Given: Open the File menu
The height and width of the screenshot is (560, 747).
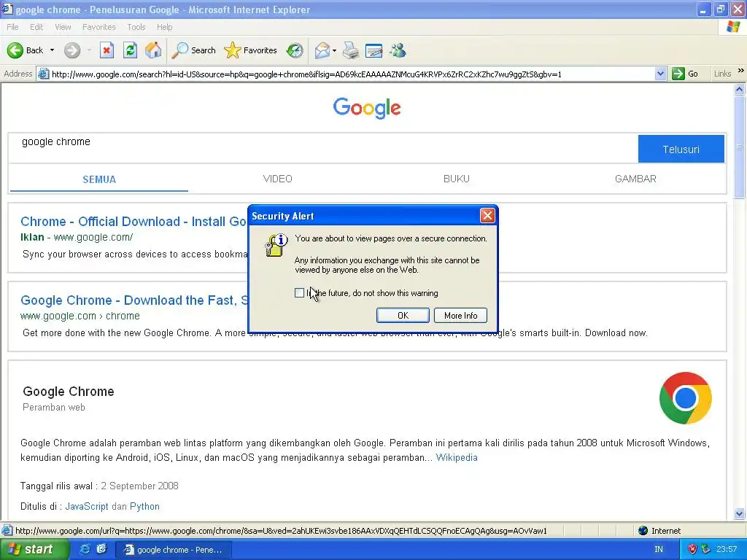Looking at the screenshot, I should click(x=13, y=27).
